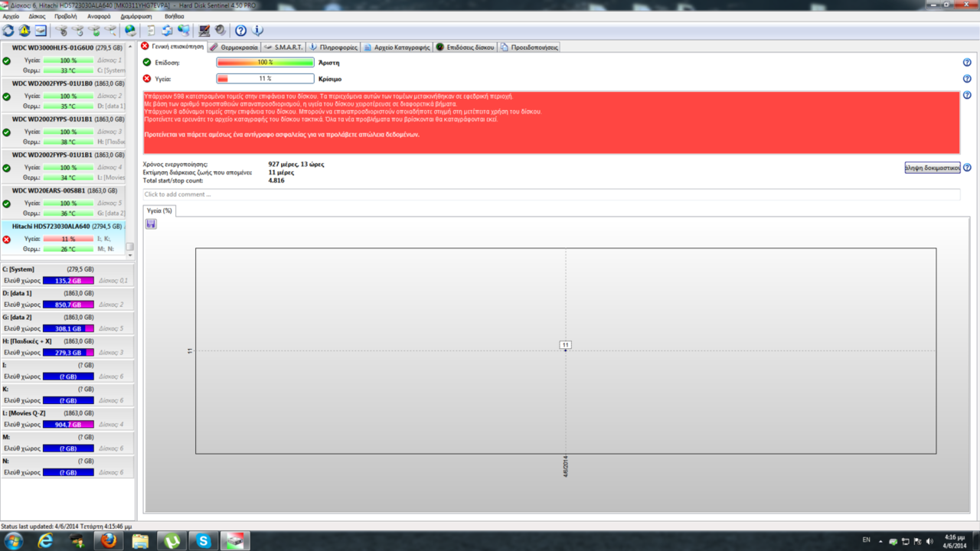Open Firefox from taskbar

(x=108, y=541)
